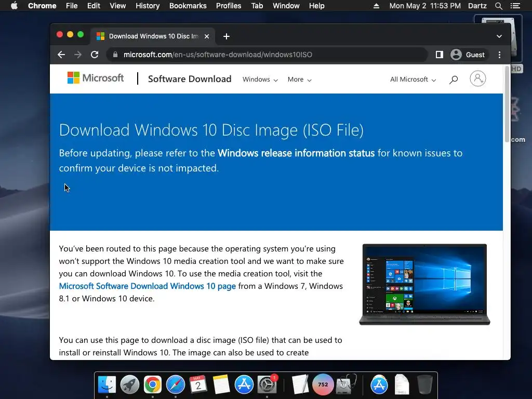Toggle the Chrome side panel icon
532x399 pixels.
(440, 55)
